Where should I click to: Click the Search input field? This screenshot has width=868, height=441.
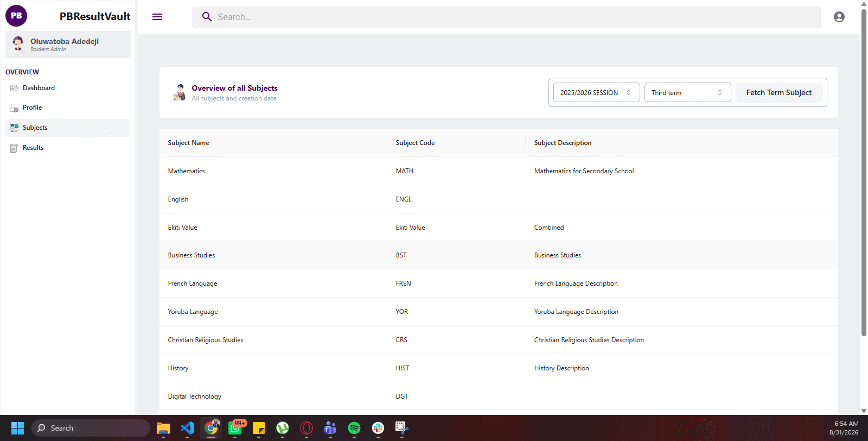tap(506, 17)
